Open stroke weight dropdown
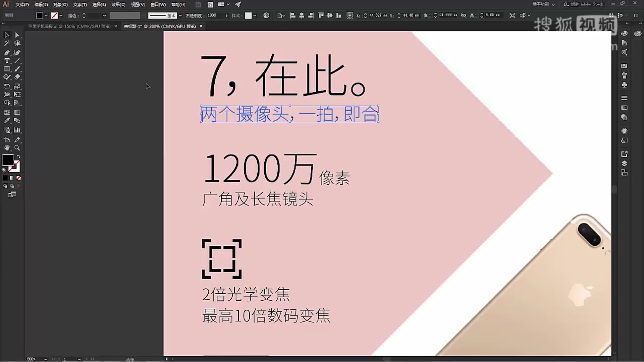This screenshot has width=644, height=362. (104, 15)
